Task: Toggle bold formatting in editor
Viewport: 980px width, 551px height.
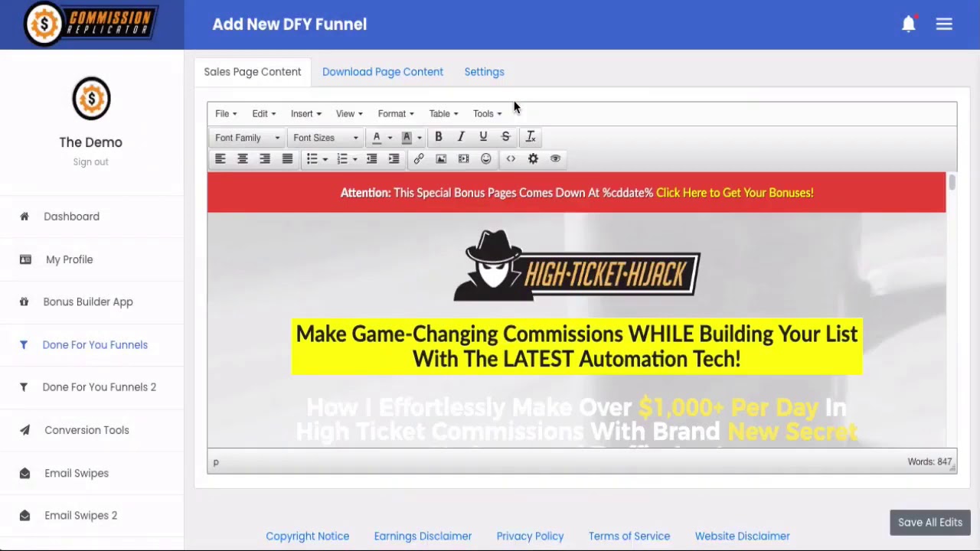Action: pos(439,137)
